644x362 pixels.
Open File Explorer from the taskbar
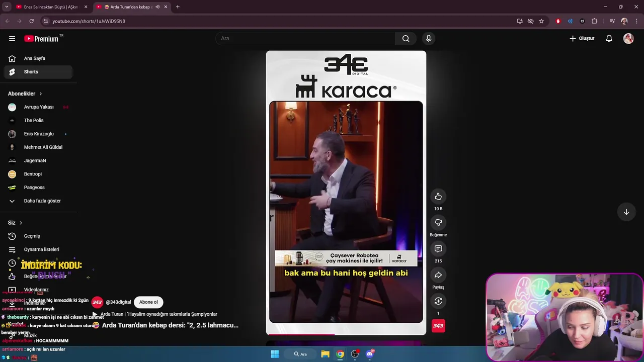[x=325, y=354]
